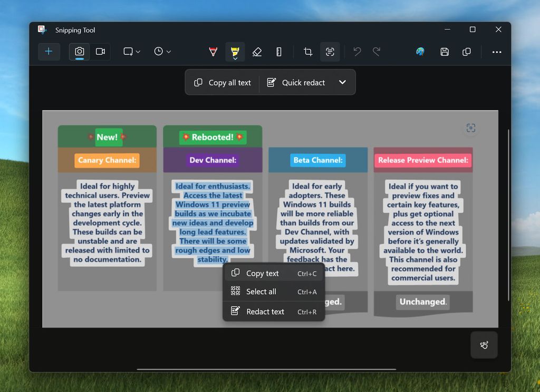Open highlighter color and size options
The image size is (540, 392).
pyautogui.click(x=235, y=58)
